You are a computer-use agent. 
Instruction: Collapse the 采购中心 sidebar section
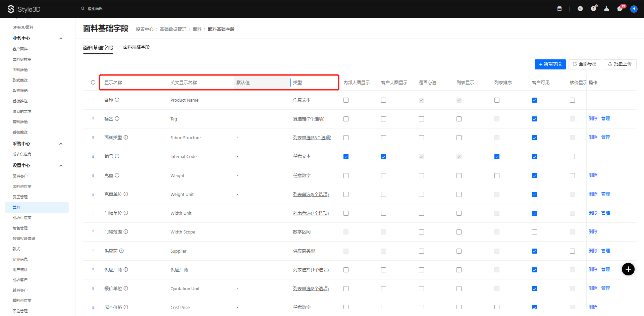(61, 144)
